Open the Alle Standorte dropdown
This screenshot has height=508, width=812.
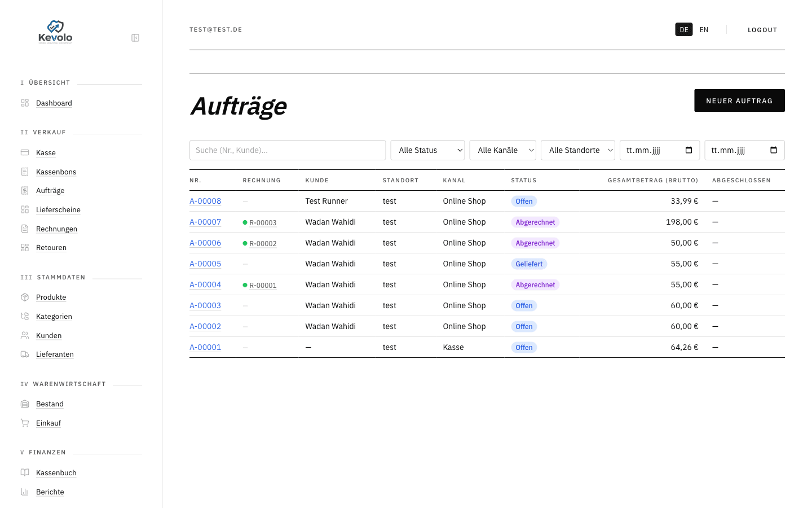click(578, 150)
